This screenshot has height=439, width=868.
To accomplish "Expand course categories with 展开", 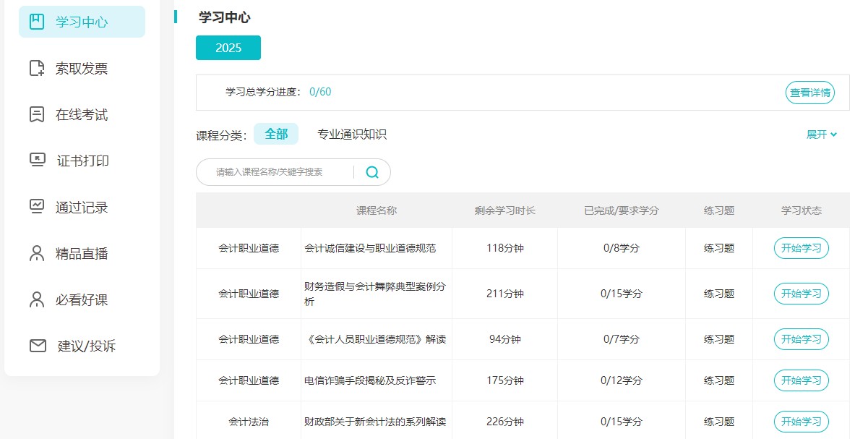I will click(x=821, y=135).
